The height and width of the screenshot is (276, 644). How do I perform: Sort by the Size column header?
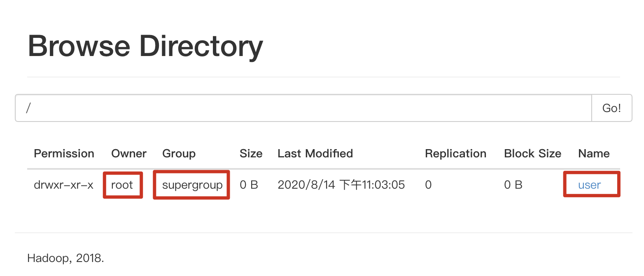(x=251, y=153)
